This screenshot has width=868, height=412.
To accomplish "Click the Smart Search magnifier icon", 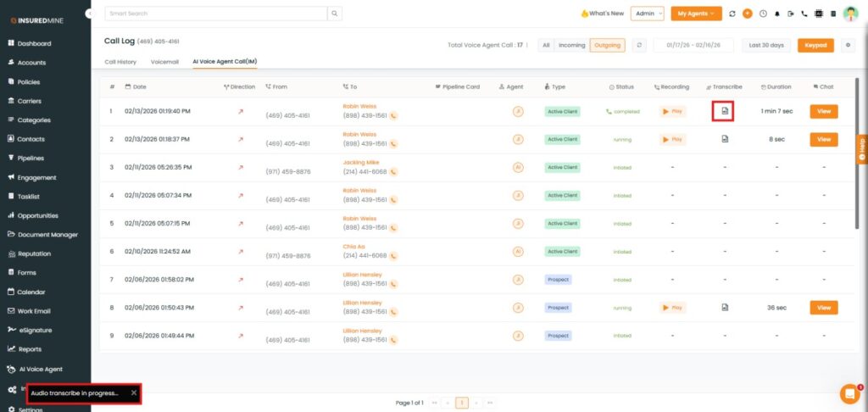I will (336, 14).
